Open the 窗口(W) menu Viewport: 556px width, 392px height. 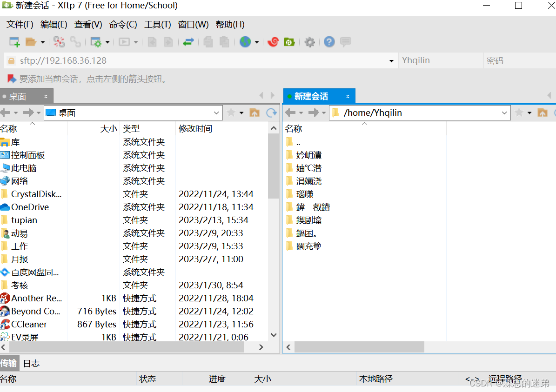pos(193,25)
